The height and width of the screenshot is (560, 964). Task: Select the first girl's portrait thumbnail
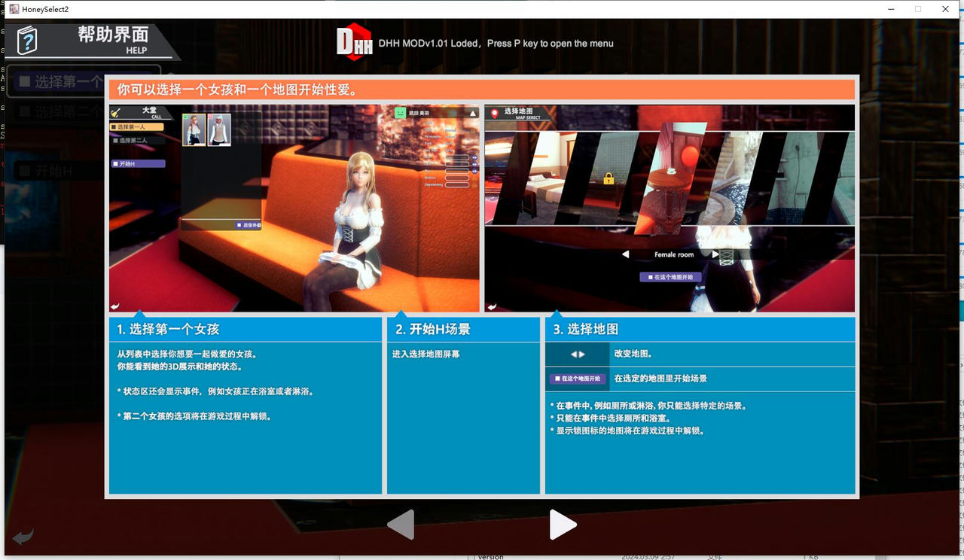tap(193, 130)
